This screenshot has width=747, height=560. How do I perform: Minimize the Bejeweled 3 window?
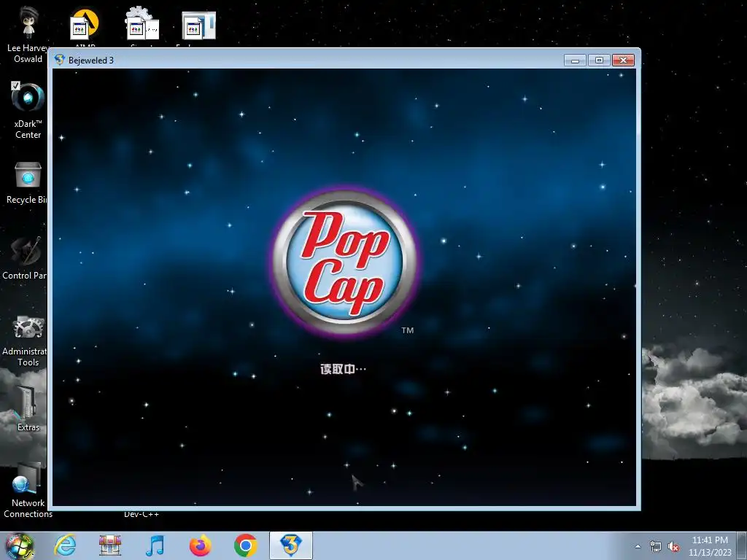575,60
